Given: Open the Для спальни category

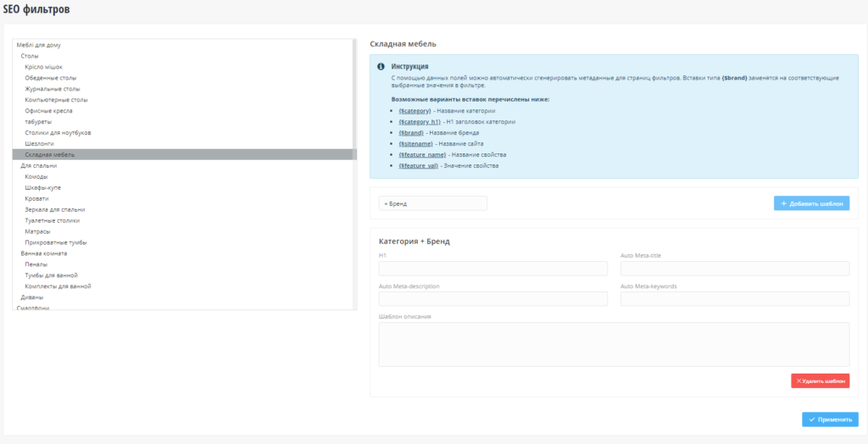Looking at the screenshot, I should (38, 166).
